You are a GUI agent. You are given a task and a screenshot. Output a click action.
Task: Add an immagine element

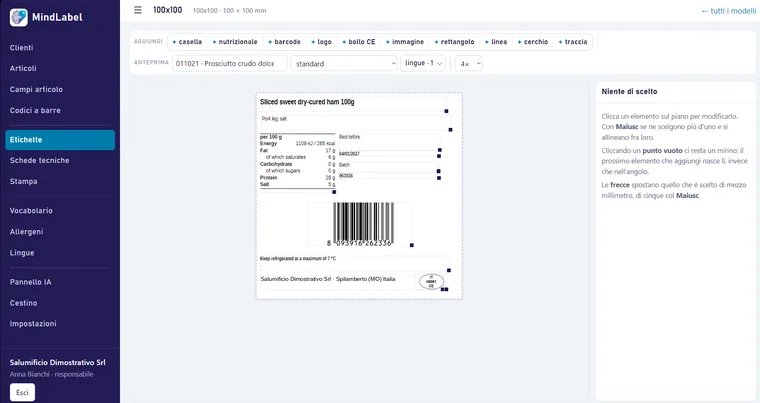(405, 42)
